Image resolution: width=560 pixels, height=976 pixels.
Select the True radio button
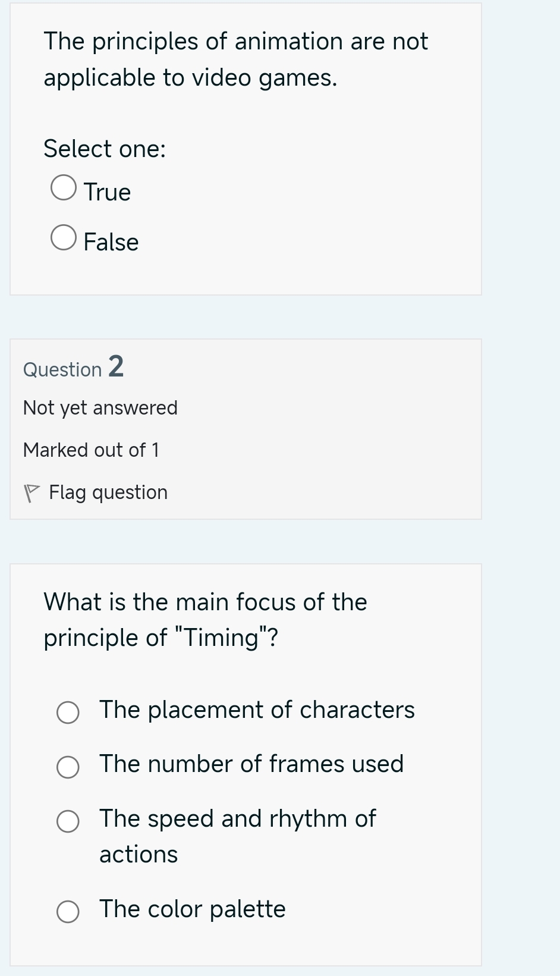click(63, 187)
